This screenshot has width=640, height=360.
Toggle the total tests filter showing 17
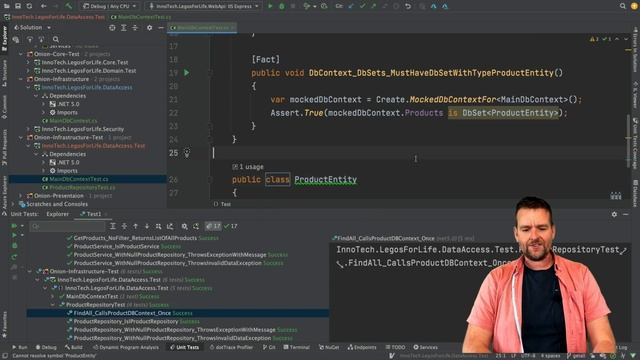point(213,226)
